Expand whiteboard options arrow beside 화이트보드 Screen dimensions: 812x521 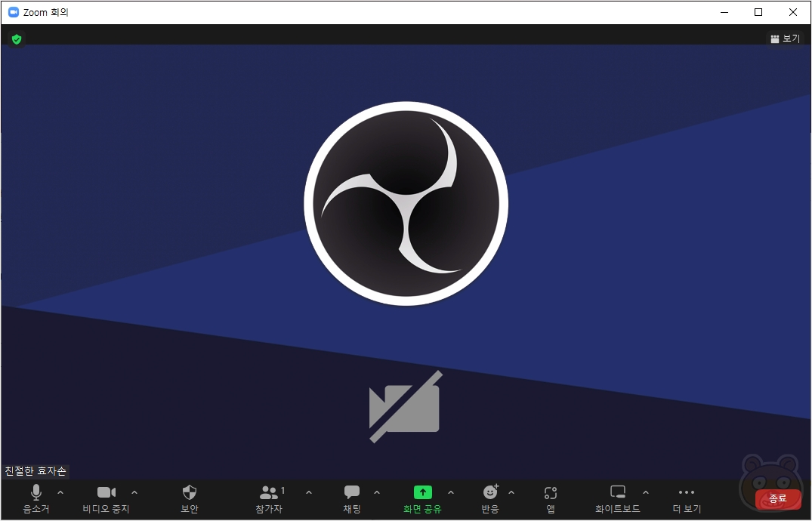point(645,492)
